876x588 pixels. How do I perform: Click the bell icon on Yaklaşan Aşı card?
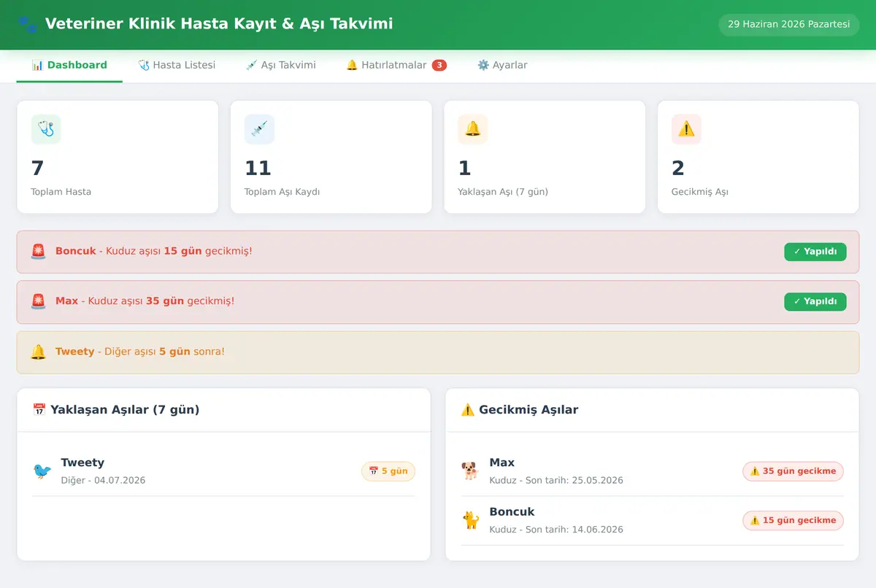click(x=473, y=129)
